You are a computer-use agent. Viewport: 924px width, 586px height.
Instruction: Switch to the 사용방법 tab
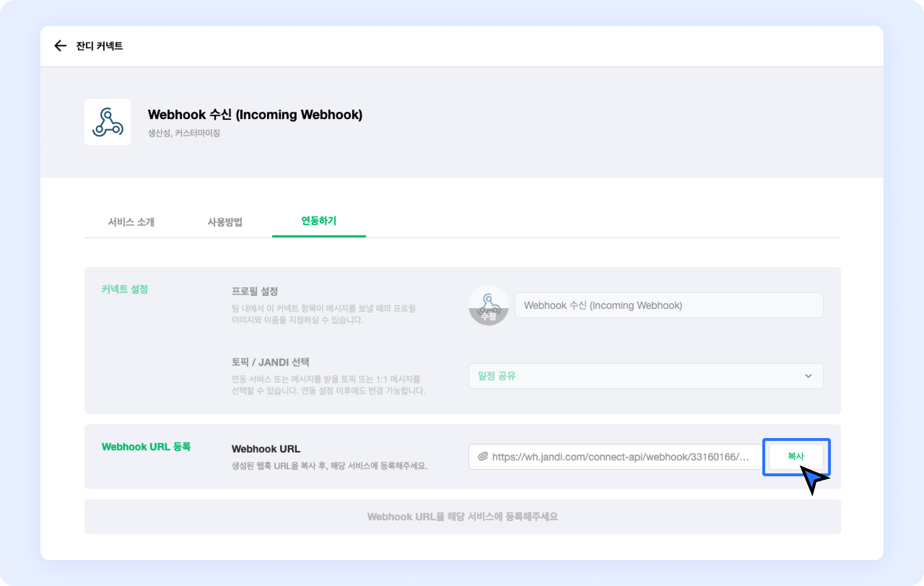point(225,222)
